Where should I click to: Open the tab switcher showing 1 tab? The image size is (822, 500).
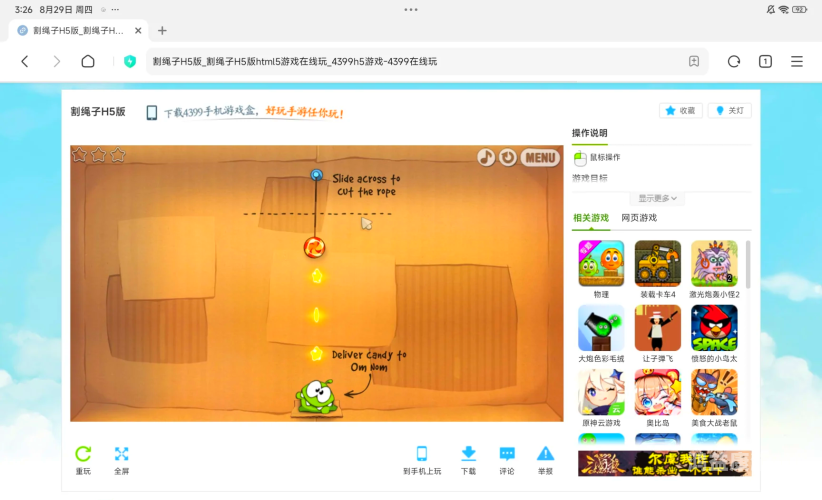click(x=765, y=61)
